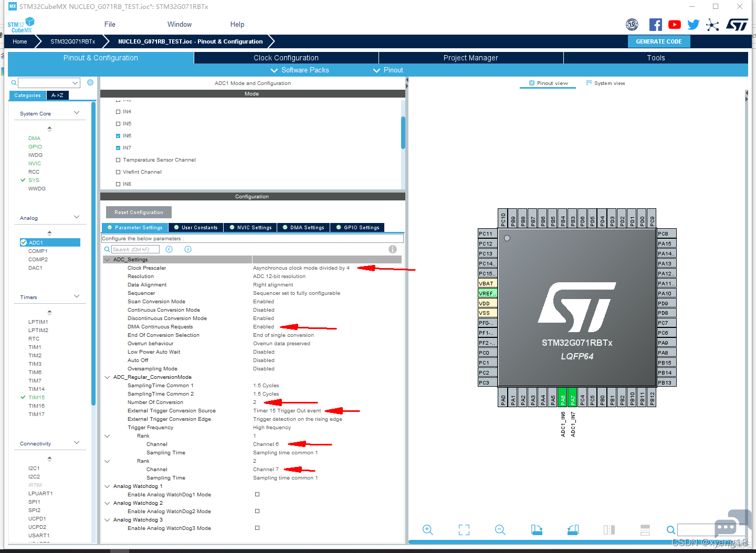Rotate the chip view clockwise
This screenshot has width=756, height=553.
(x=537, y=530)
